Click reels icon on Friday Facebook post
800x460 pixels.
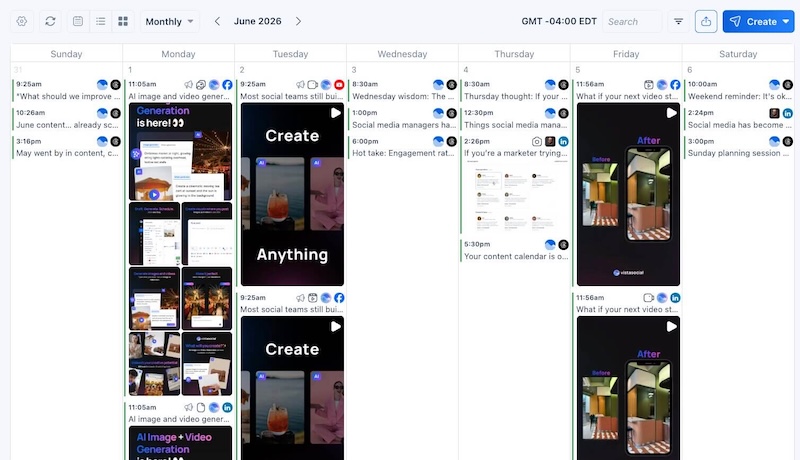(648, 85)
